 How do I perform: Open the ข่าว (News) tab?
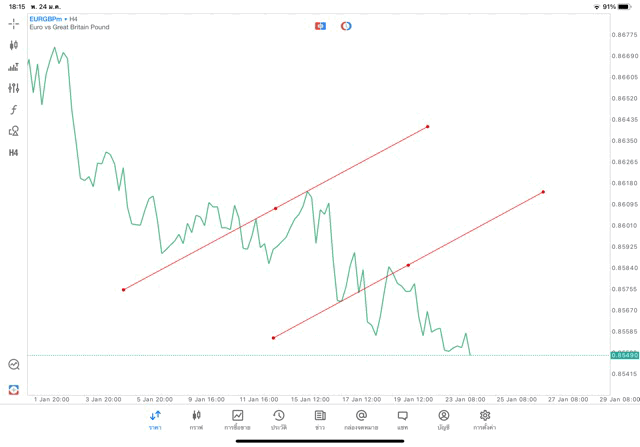tap(320, 419)
